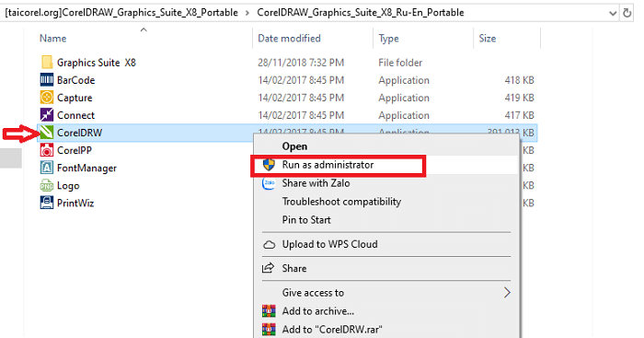
Task: Click Upload to WPS Cloud
Action: click(x=329, y=244)
